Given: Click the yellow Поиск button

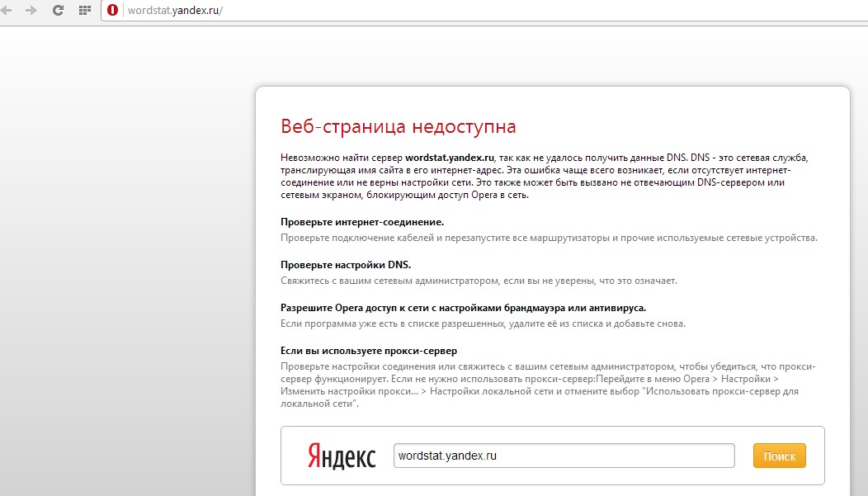Looking at the screenshot, I should pos(780,456).
